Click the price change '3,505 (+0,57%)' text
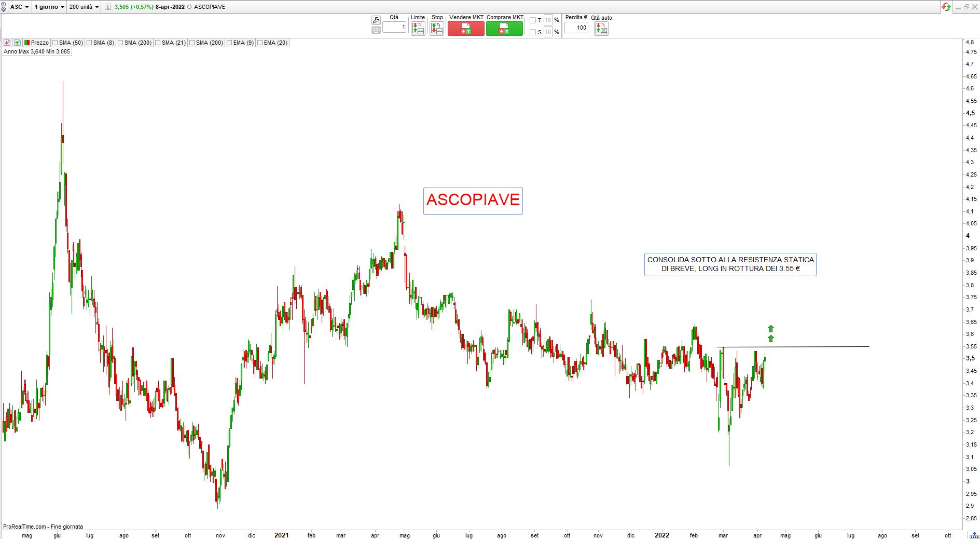The height and width of the screenshot is (539, 980). 134,7
